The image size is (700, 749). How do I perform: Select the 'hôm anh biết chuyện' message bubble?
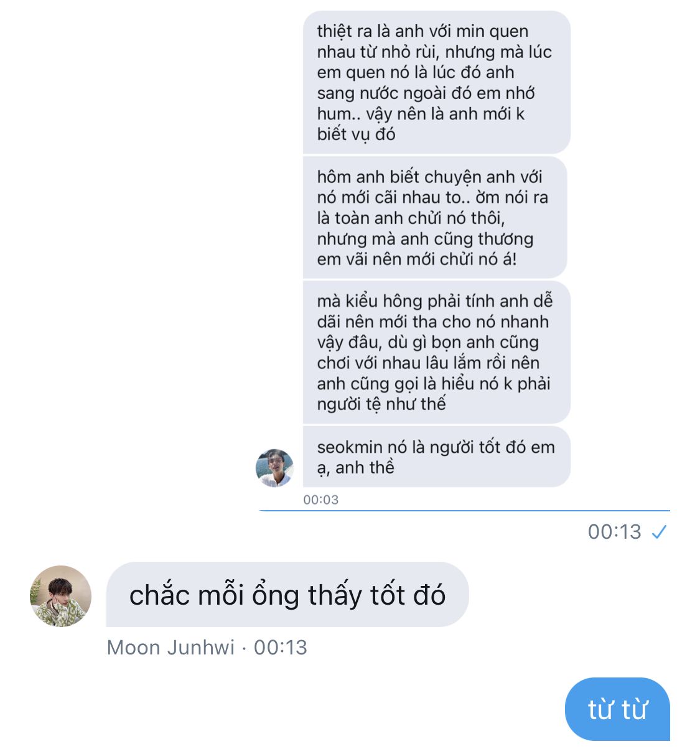coord(435,218)
